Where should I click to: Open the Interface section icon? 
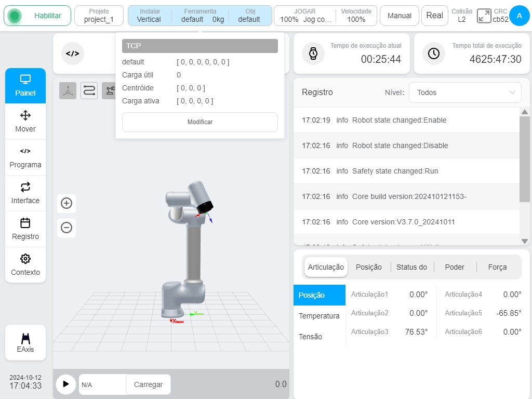pyautogui.click(x=25, y=187)
